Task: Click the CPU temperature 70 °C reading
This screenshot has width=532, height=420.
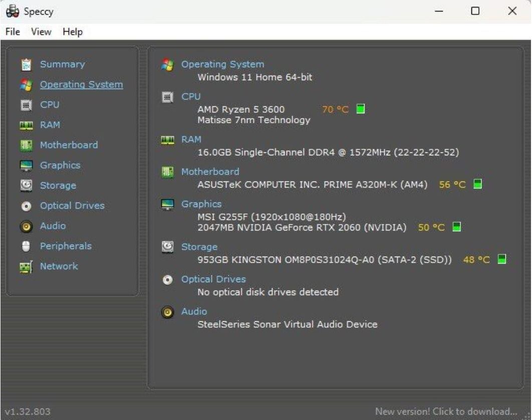Action: click(x=335, y=109)
